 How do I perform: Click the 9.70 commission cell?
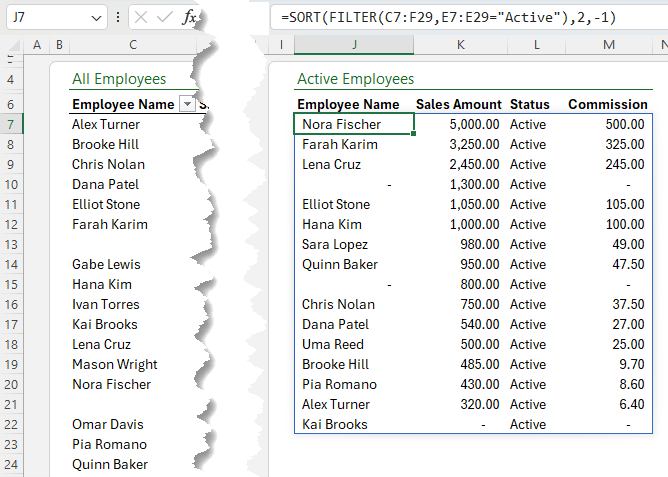609,365
